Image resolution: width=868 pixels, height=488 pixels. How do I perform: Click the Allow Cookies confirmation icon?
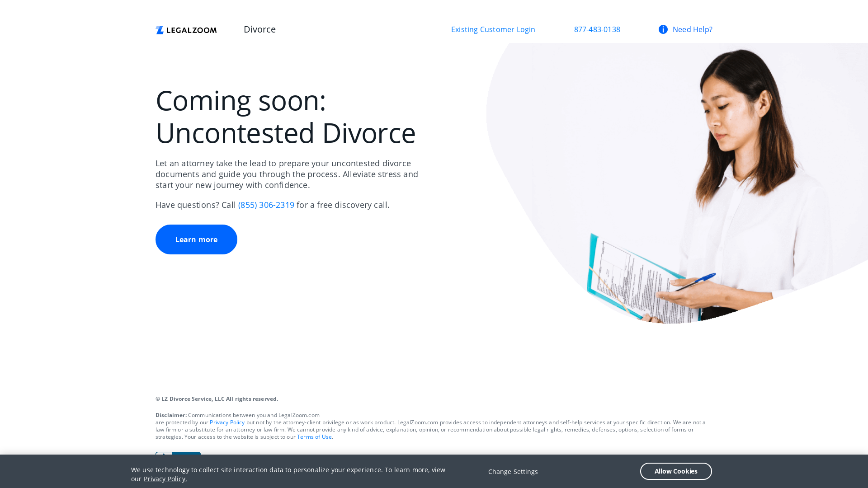(675, 471)
